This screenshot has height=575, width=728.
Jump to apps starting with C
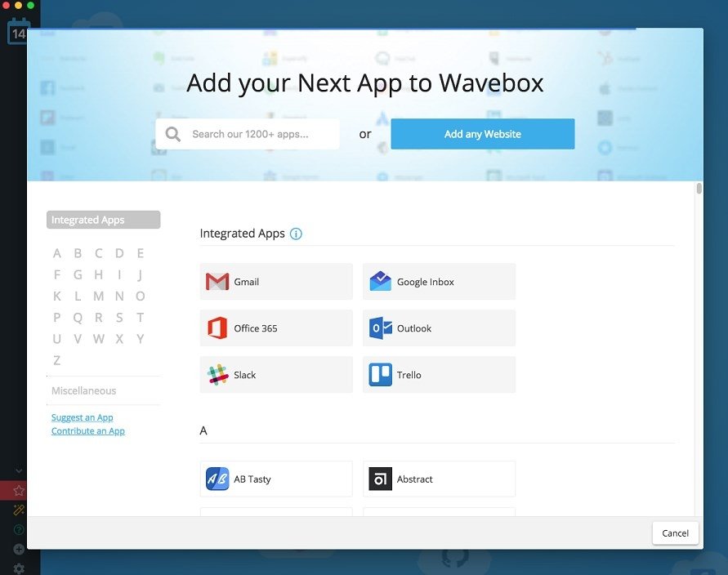(99, 253)
